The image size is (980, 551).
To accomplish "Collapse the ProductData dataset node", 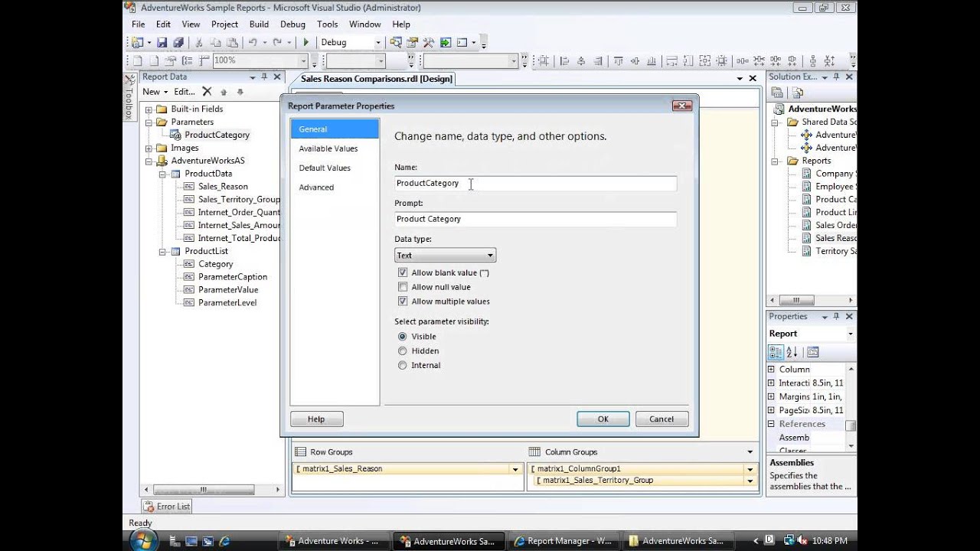I will tap(163, 174).
